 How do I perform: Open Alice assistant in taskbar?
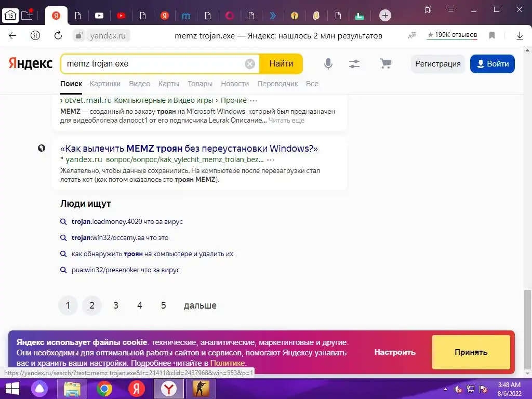click(39, 389)
